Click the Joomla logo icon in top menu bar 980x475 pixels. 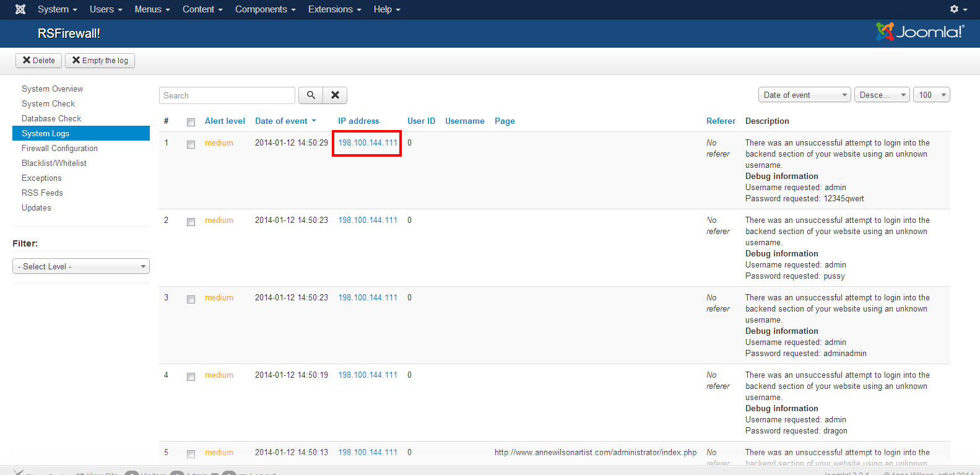tap(20, 9)
